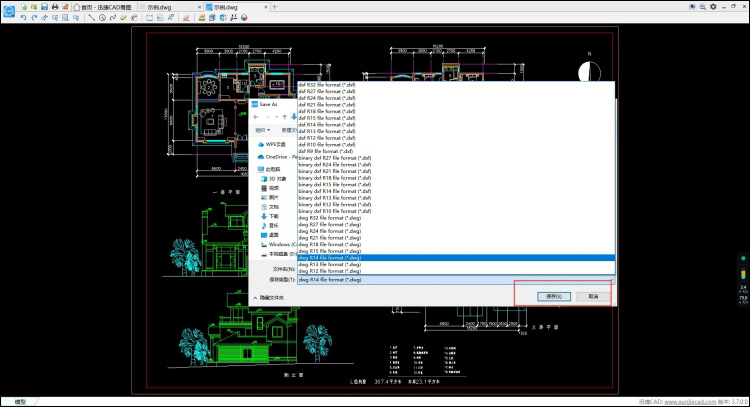Viewport: 750px width, 407px height.
Task: Click the rainbow color wheel icon
Action: 244,18
